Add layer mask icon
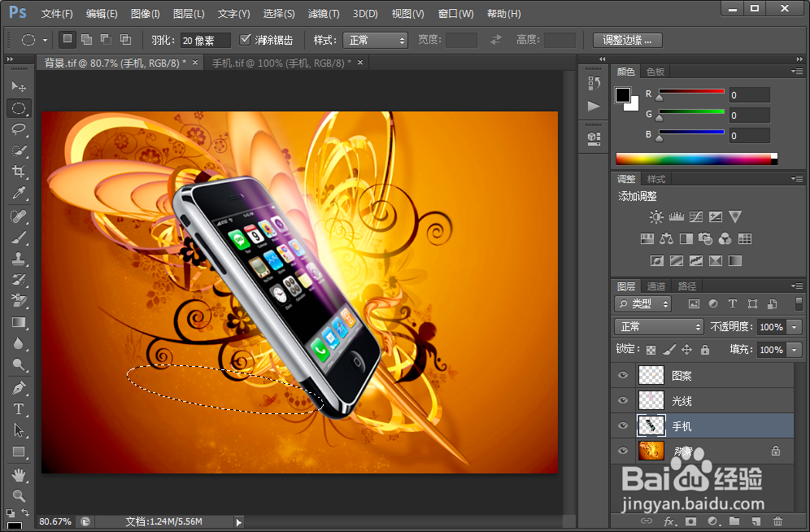Image resolution: width=810 pixels, height=532 pixels. (690, 521)
